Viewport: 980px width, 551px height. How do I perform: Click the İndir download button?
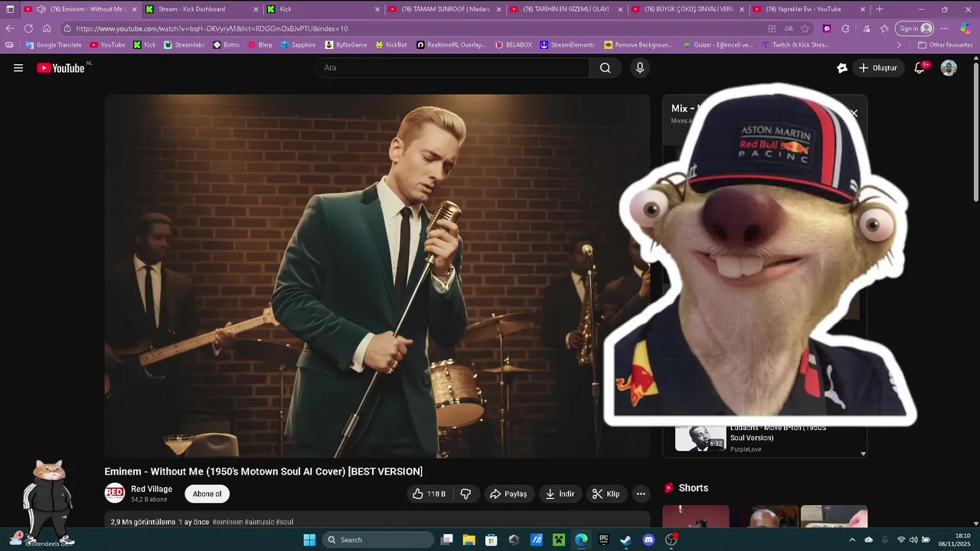coord(560,494)
